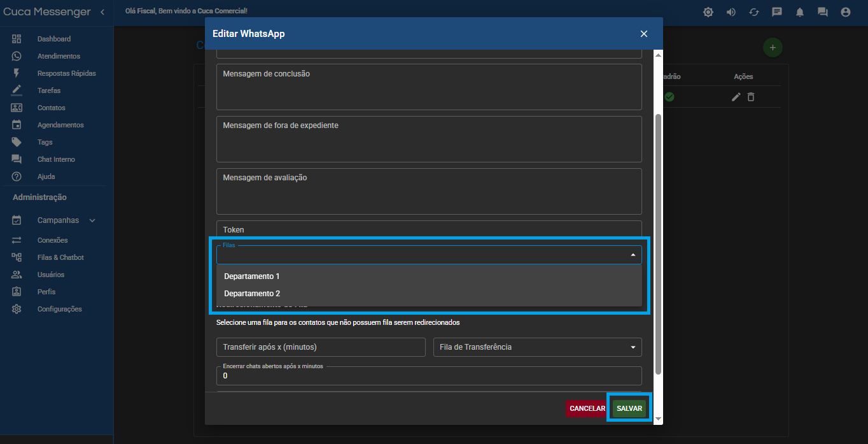Click the Filas & Chatbot tree icon
The image size is (868, 444).
coord(17,257)
